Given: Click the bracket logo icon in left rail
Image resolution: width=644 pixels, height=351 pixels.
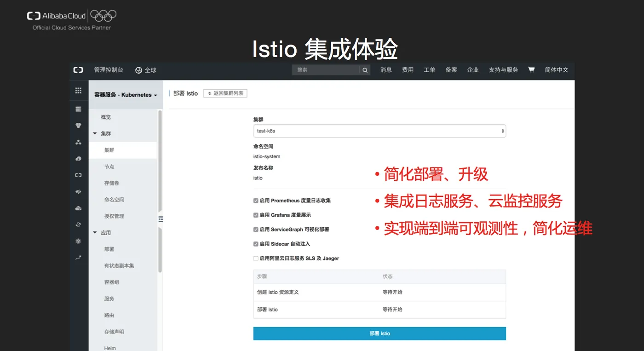Looking at the screenshot, I should (78, 175).
